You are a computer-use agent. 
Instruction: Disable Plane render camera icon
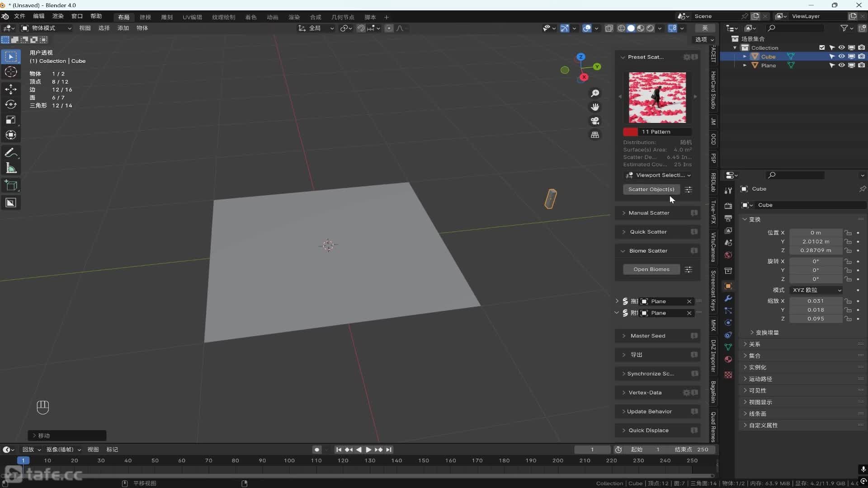[862, 66]
